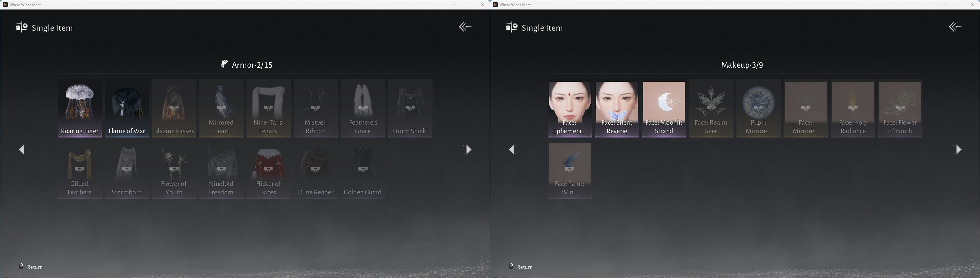This screenshot has height=278, width=980.
Task: Click Return in the Armor window
Action: coord(31,267)
